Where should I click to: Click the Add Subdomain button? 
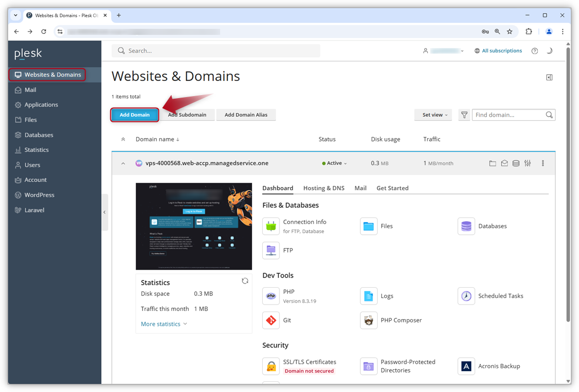(x=187, y=115)
